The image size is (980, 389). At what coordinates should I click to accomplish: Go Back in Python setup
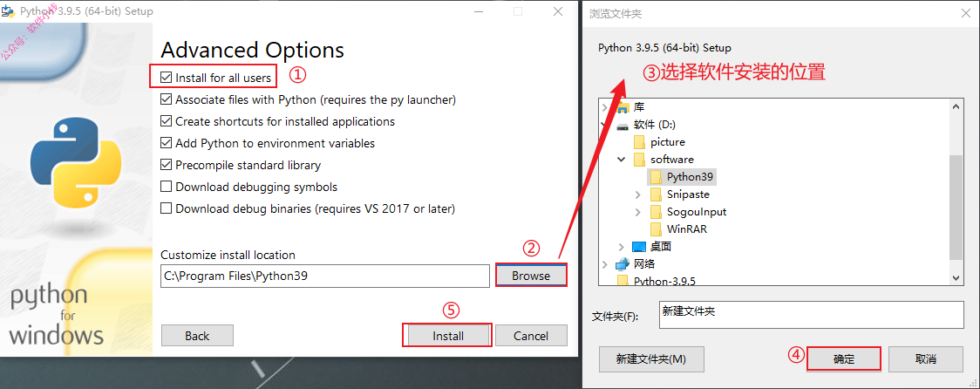197,336
